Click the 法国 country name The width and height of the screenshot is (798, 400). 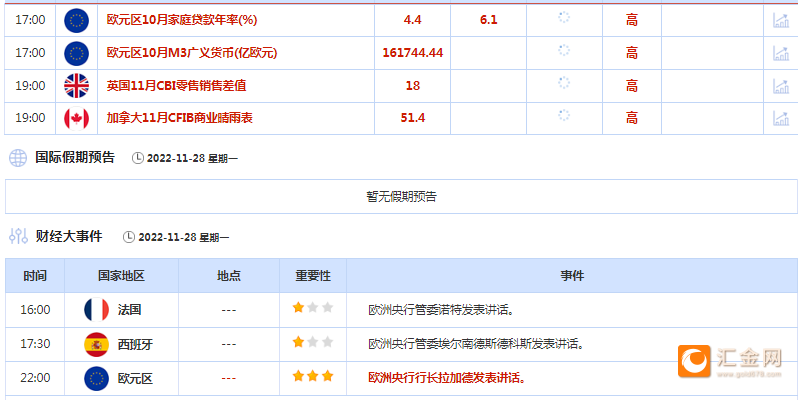pyautogui.click(x=129, y=309)
